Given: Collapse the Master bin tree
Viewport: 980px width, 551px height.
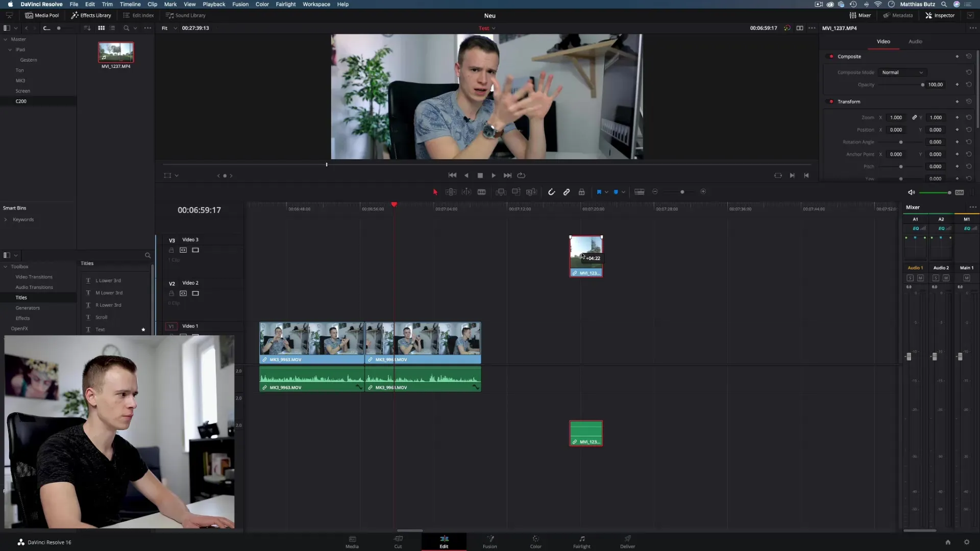Looking at the screenshot, I should tap(6, 39).
